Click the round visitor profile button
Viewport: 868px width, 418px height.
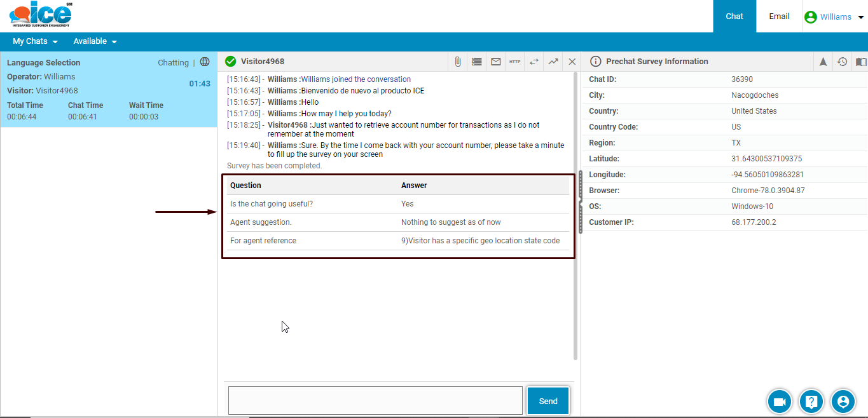(x=843, y=401)
